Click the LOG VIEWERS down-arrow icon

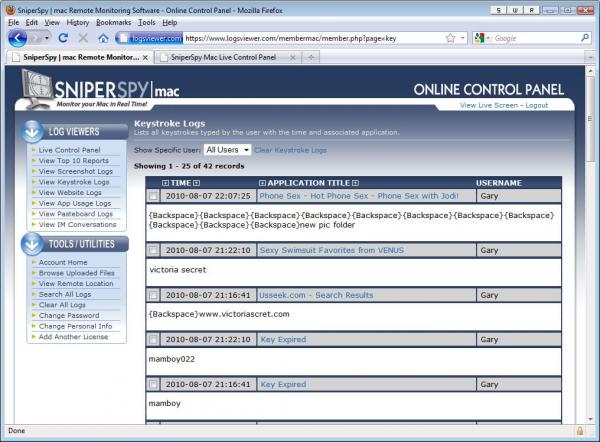[x=32, y=131]
